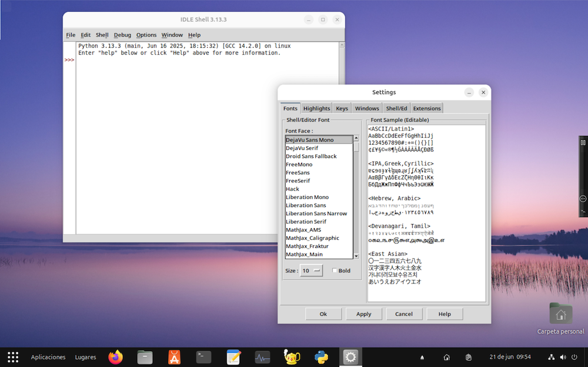Expand the Lugares menu in panel
The width and height of the screenshot is (588, 367).
[x=85, y=357]
